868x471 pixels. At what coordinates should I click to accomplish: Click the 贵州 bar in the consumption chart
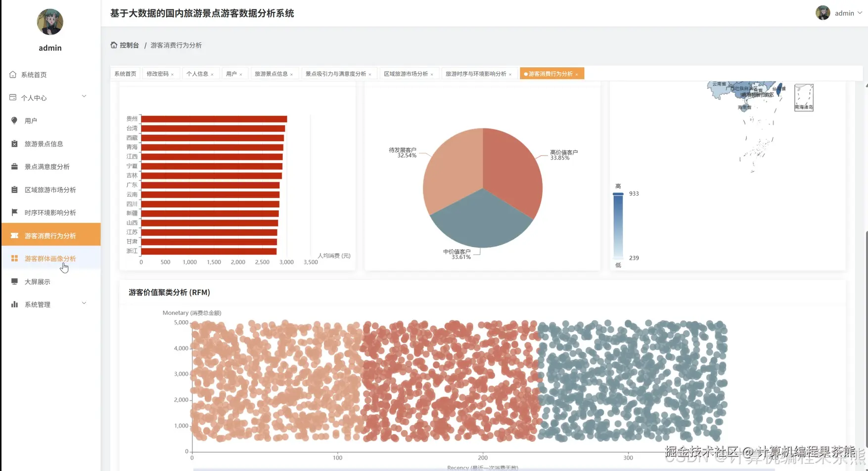(x=214, y=119)
